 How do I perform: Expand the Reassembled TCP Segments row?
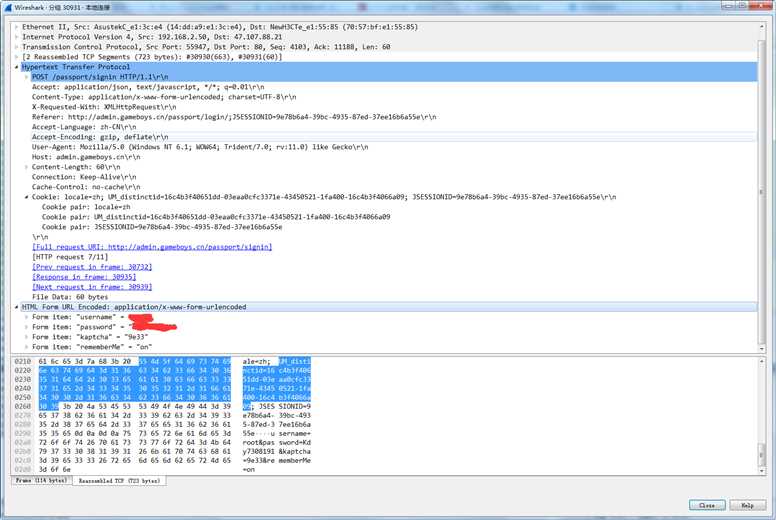click(x=16, y=57)
